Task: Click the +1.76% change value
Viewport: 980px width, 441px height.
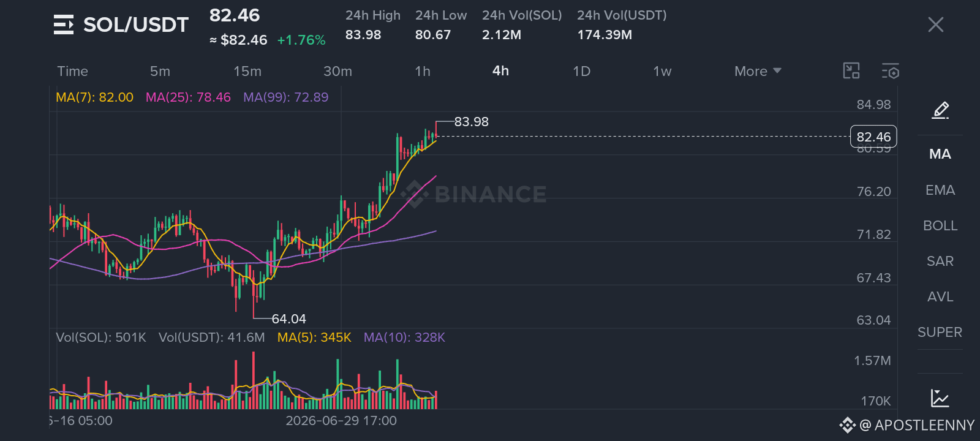Action: 301,40
